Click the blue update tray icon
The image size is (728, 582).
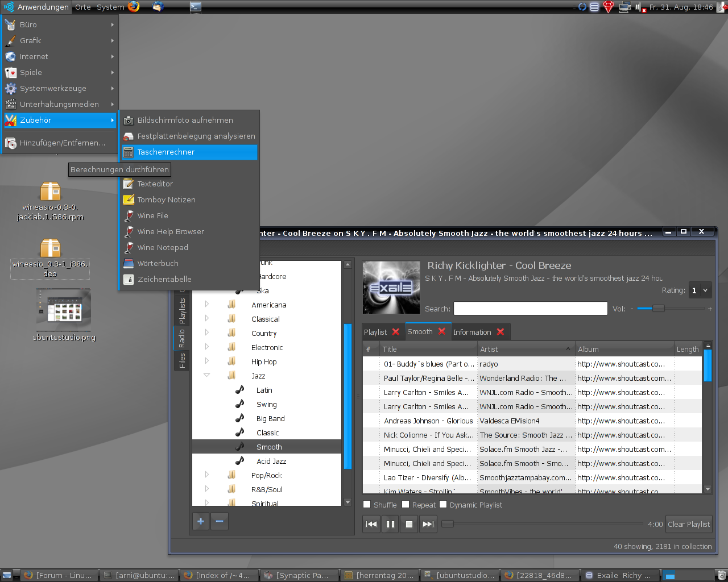click(x=582, y=7)
